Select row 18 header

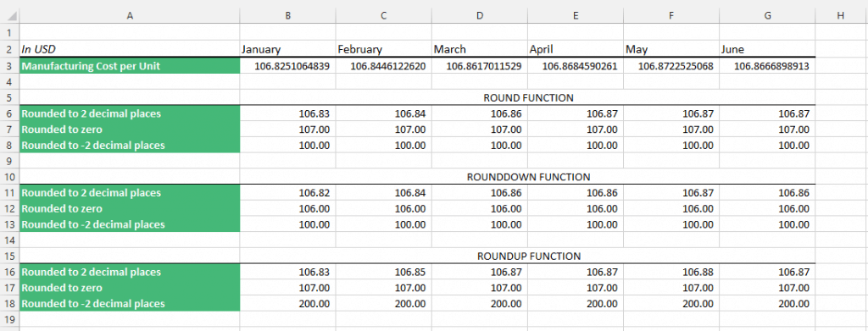click(9, 303)
